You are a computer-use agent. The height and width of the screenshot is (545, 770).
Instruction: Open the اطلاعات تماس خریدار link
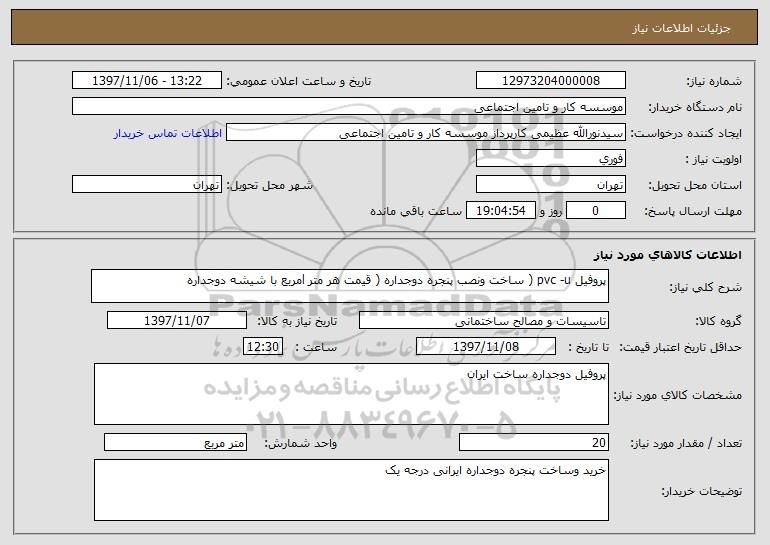click(x=168, y=134)
